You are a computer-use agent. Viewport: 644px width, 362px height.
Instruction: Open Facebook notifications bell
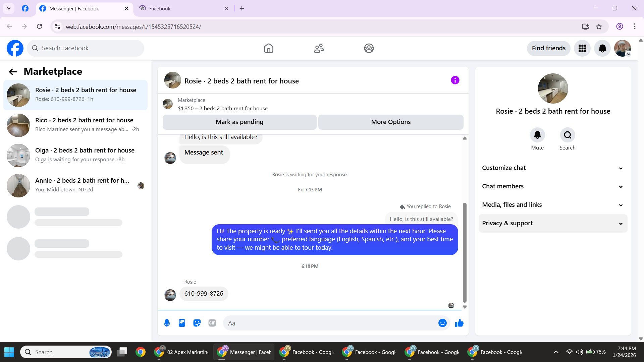tap(602, 49)
